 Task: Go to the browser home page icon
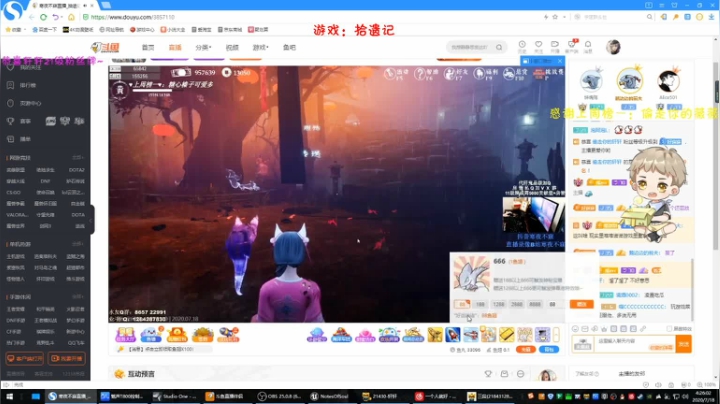[71, 17]
